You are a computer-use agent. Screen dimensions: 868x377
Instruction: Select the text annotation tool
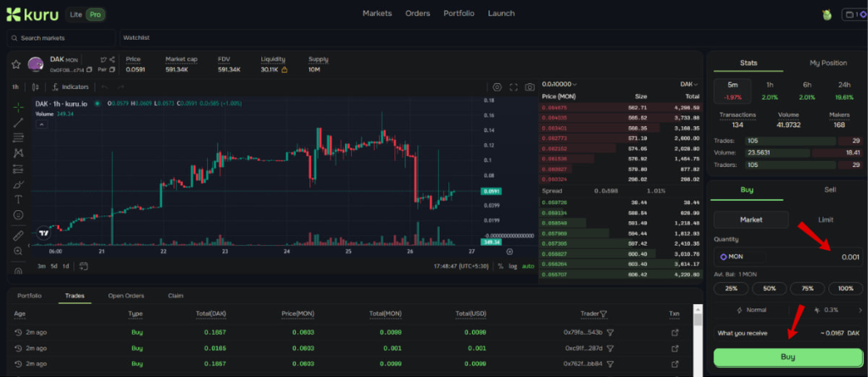point(18,199)
